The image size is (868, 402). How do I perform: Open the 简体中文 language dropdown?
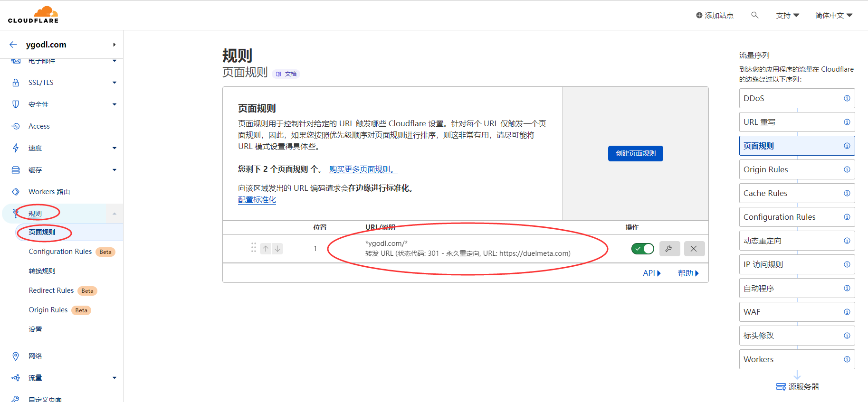(x=834, y=16)
